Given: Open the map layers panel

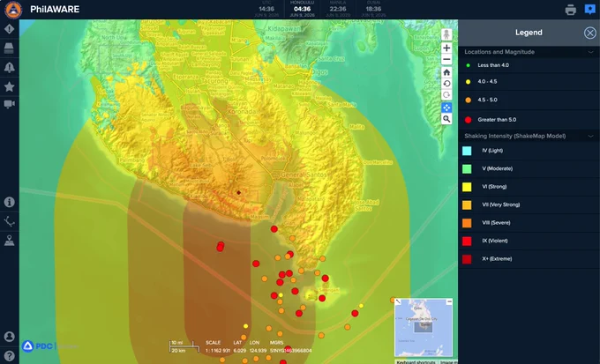Looking at the screenshot, I should pos(9,48).
